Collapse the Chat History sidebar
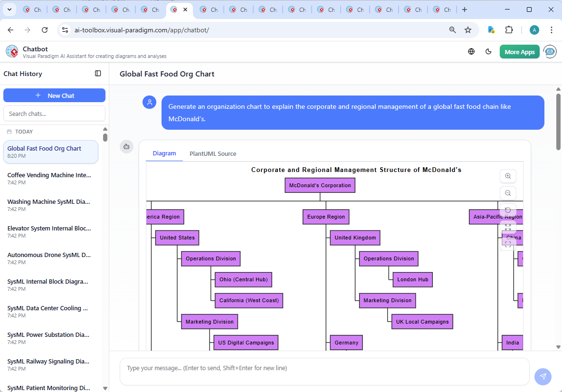 [x=98, y=73]
